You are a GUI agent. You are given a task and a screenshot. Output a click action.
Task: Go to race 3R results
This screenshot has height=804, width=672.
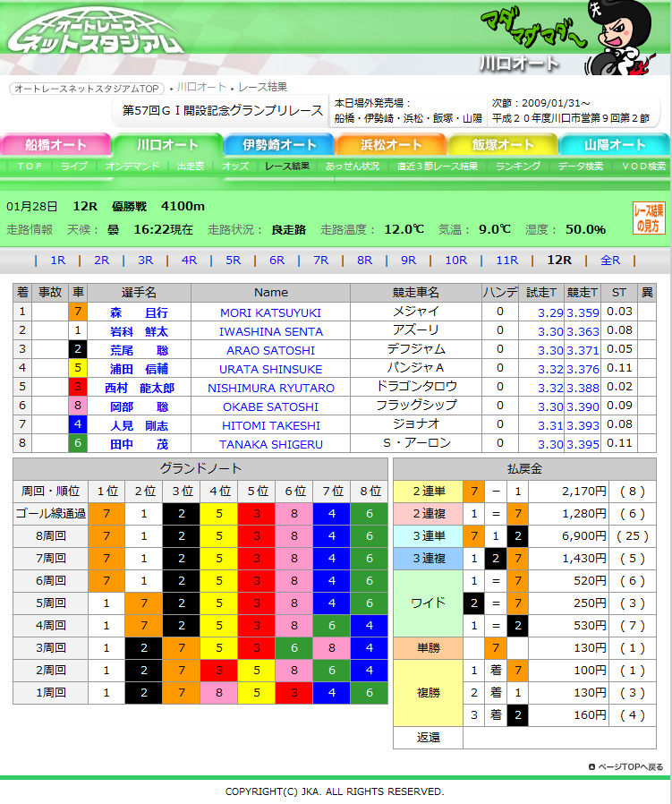146,260
